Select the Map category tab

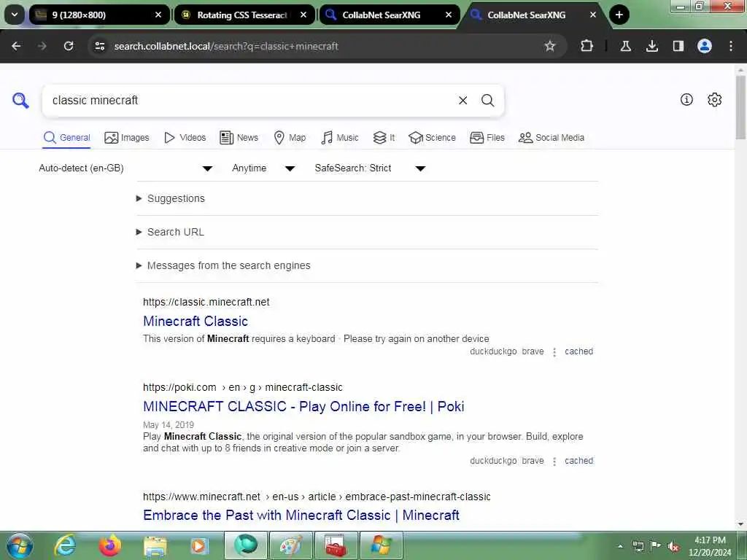click(290, 138)
